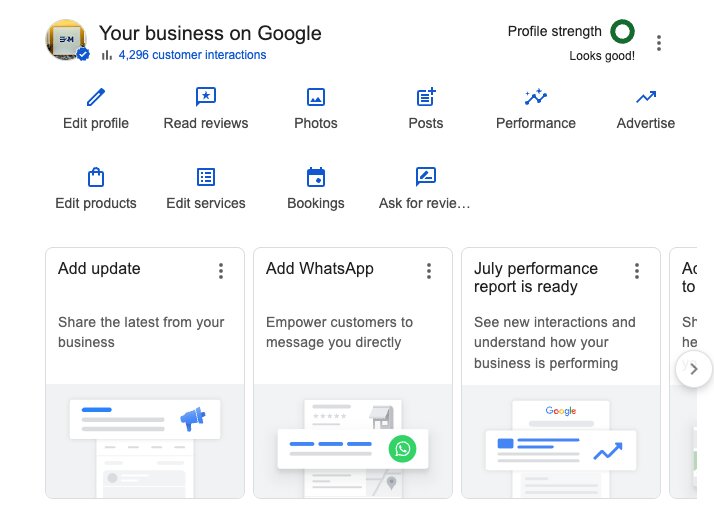Open Read reviews star icon
This screenshot has width=714, height=505.
click(x=206, y=97)
